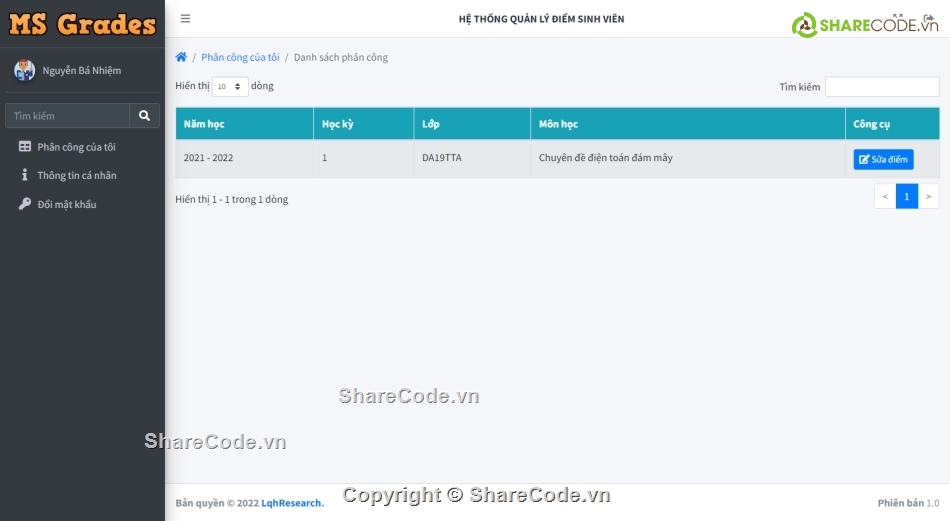Click the info icon beside Thông tin cá nhân

25,175
